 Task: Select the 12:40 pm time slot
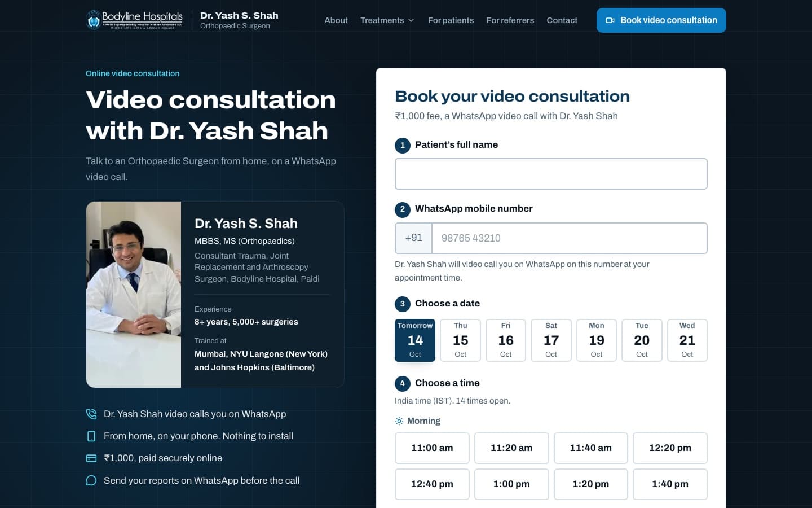[x=432, y=484]
